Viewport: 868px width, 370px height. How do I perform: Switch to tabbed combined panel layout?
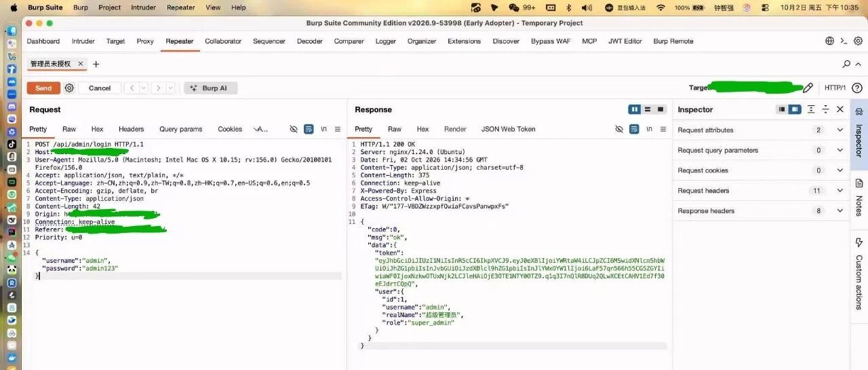point(660,109)
